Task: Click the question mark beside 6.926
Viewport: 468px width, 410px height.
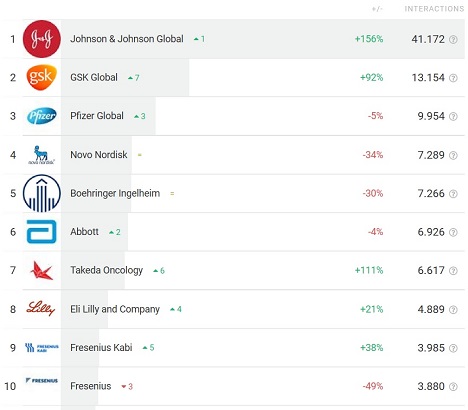Action: pyautogui.click(x=453, y=232)
